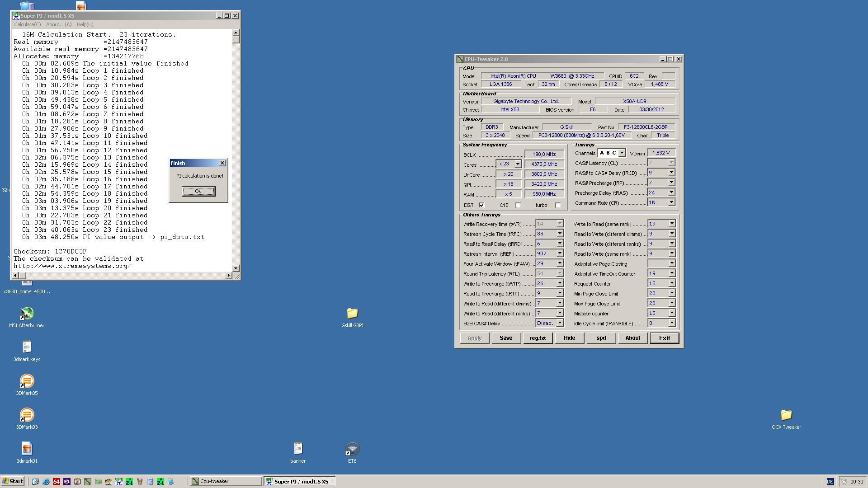
Task: Open the Start menu
Action: pyautogui.click(x=13, y=481)
